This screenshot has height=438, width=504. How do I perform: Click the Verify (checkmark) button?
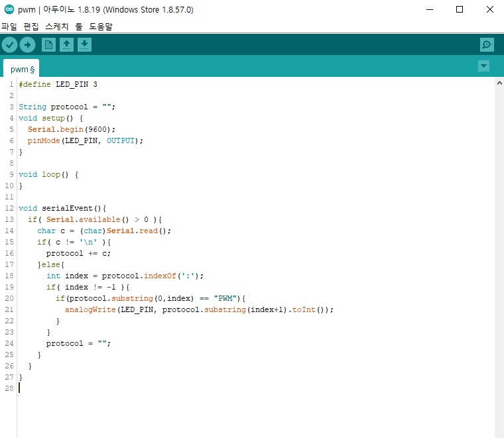pos(9,45)
